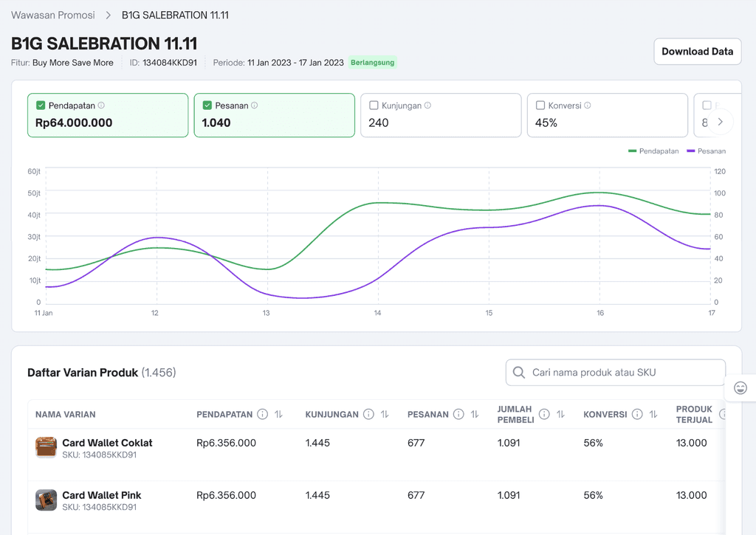The image size is (756, 535).
Task: Sort table by KUNJUNGAN column
Action: click(385, 414)
